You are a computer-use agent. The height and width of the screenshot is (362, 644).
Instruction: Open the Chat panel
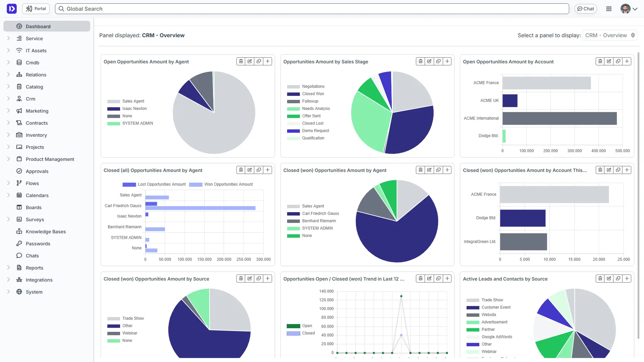pyautogui.click(x=586, y=8)
